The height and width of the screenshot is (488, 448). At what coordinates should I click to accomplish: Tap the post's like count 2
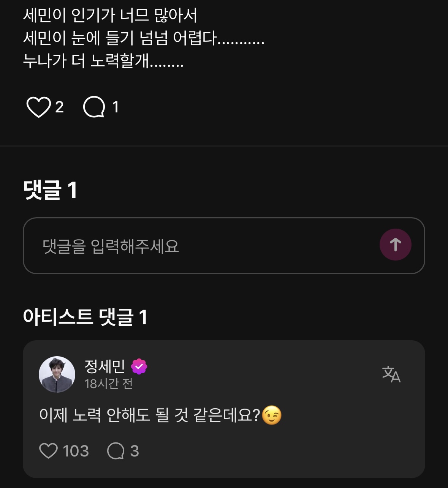click(x=59, y=107)
